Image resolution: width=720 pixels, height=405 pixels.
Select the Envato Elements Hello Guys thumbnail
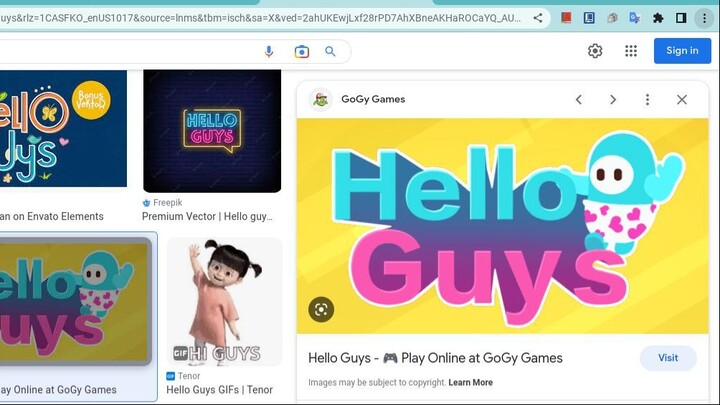tap(63, 128)
